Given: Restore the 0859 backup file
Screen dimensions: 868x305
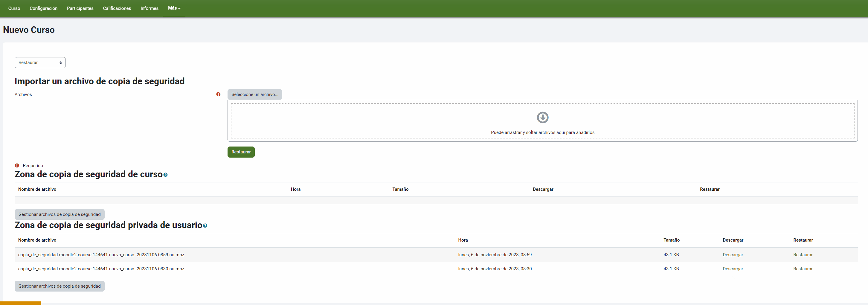Looking at the screenshot, I should 802,255.
